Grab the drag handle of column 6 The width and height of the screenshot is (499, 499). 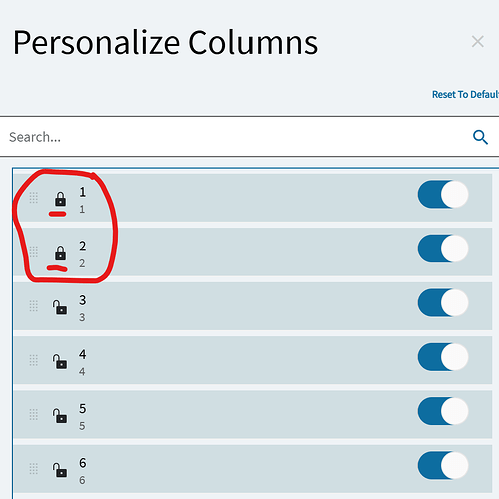[33, 469]
